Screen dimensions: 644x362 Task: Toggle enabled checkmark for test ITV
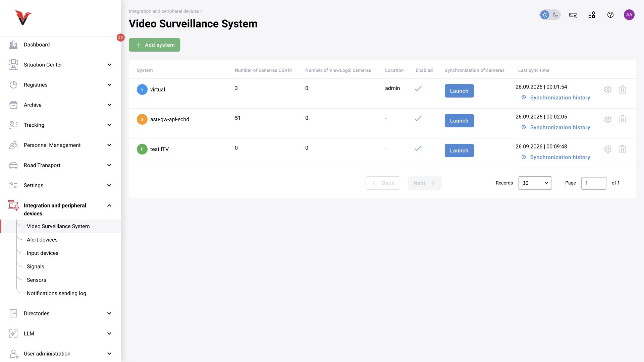pos(418,148)
